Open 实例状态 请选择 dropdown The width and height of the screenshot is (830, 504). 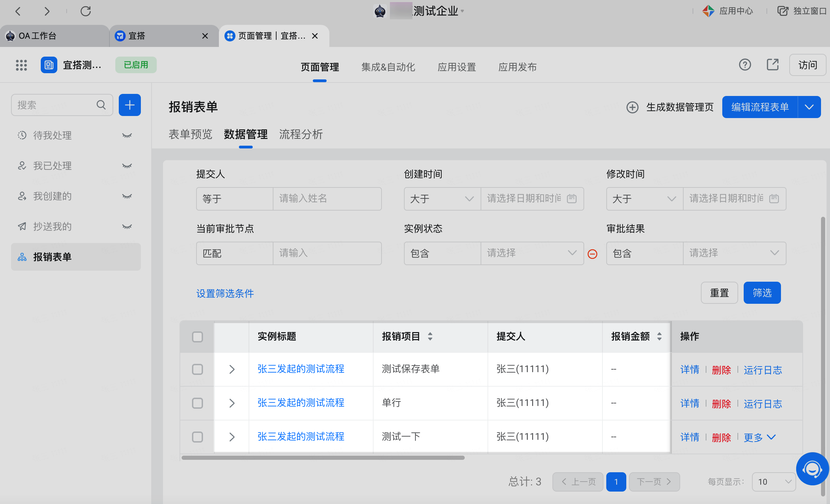[532, 253]
